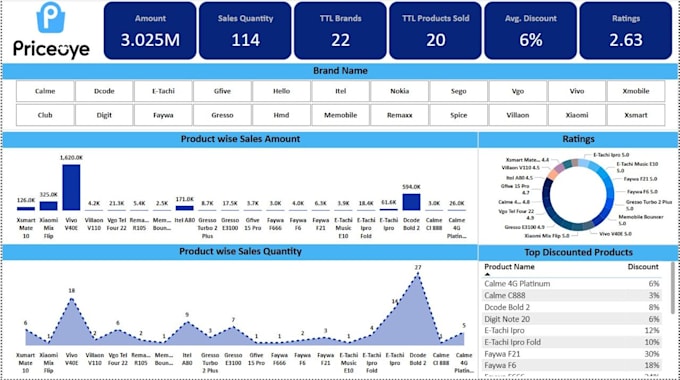Filter dashboard by Vgo brand
The width and height of the screenshot is (680, 380).
point(518,91)
